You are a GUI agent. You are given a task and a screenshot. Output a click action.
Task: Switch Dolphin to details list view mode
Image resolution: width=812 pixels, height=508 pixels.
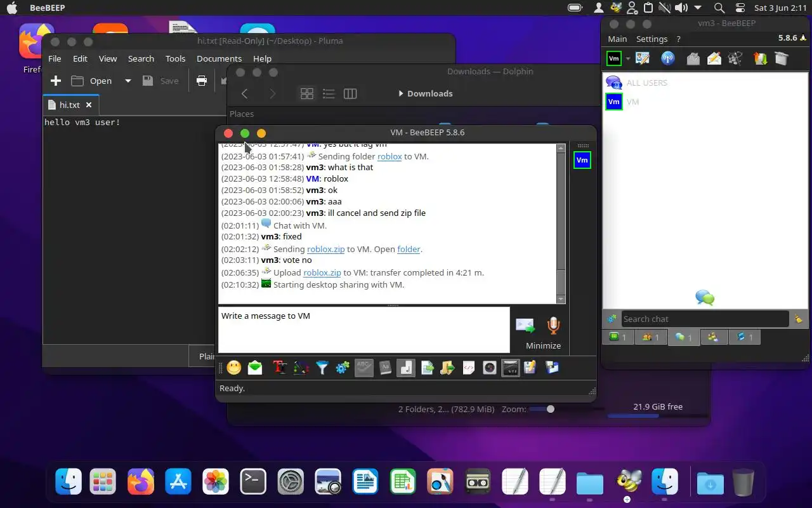[329, 93]
